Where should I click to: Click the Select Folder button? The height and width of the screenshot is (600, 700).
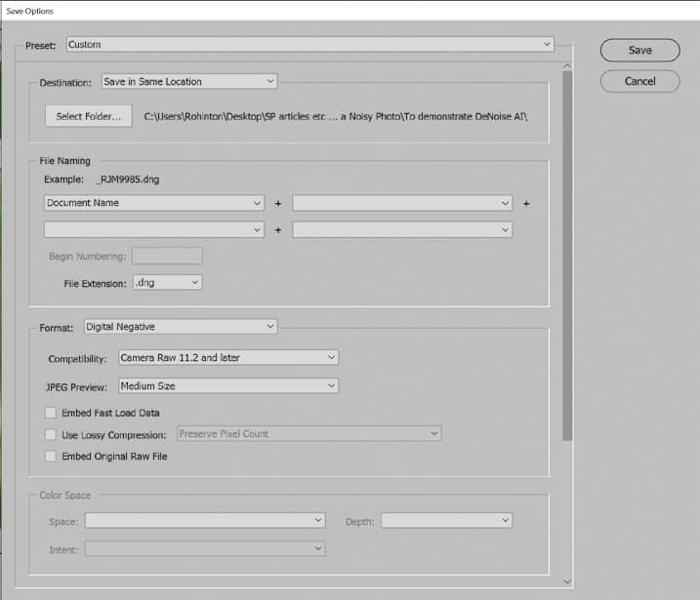pyautogui.click(x=89, y=116)
